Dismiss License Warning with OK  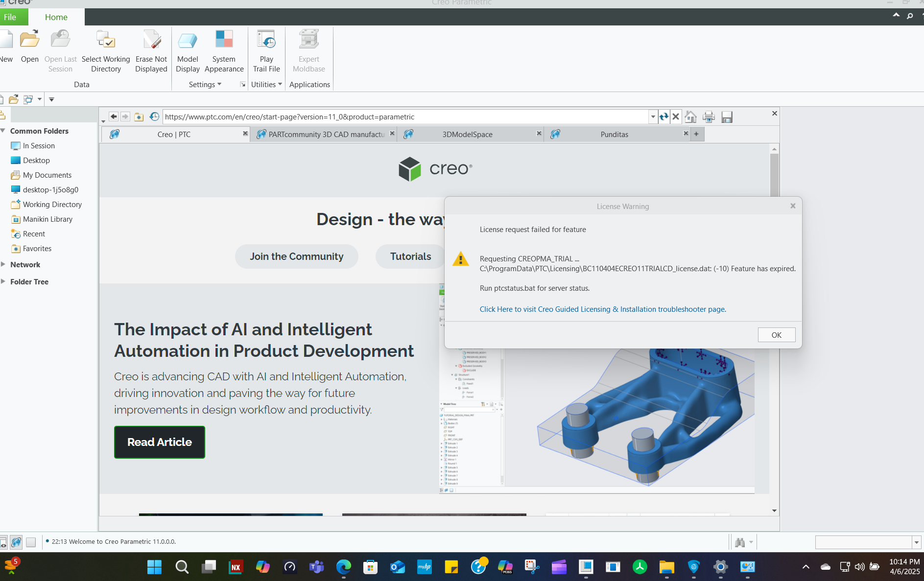pyautogui.click(x=776, y=335)
